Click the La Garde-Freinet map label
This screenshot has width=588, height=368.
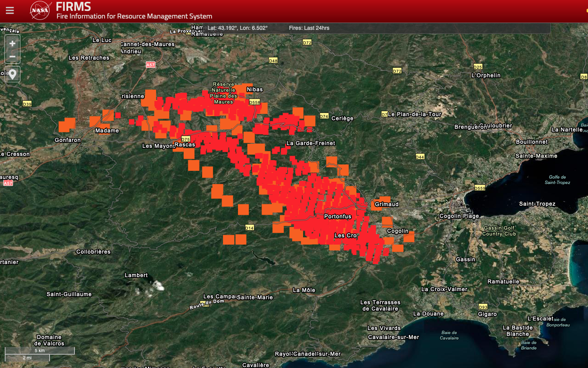(x=311, y=143)
